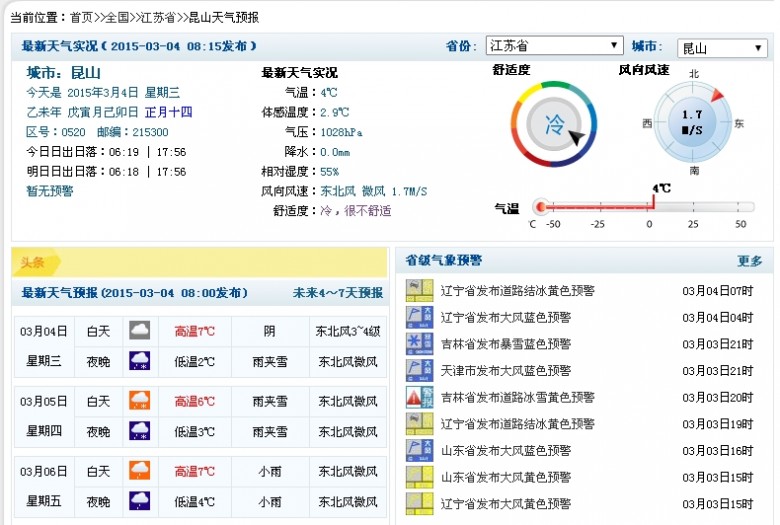Open the 城市 dropdown showing 昆山

click(722, 48)
